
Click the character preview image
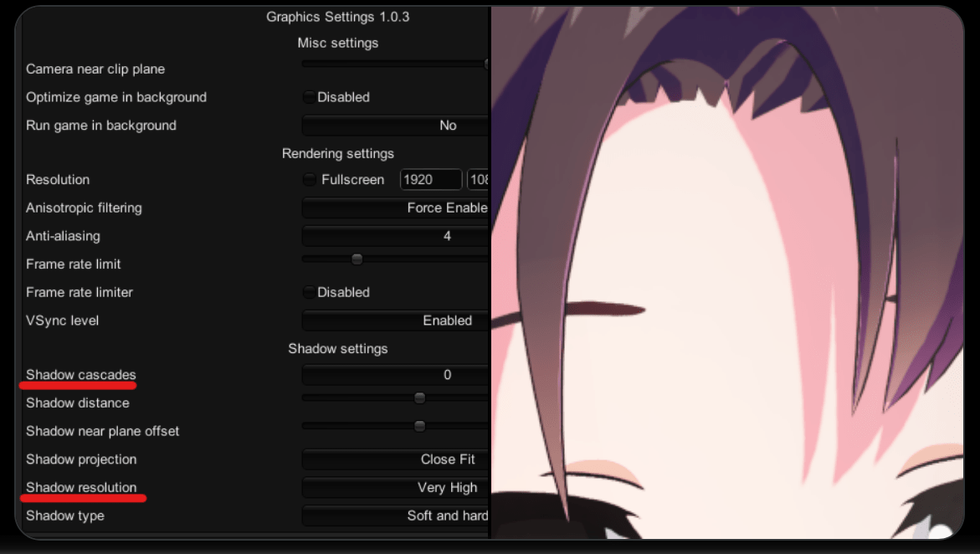click(728, 276)
